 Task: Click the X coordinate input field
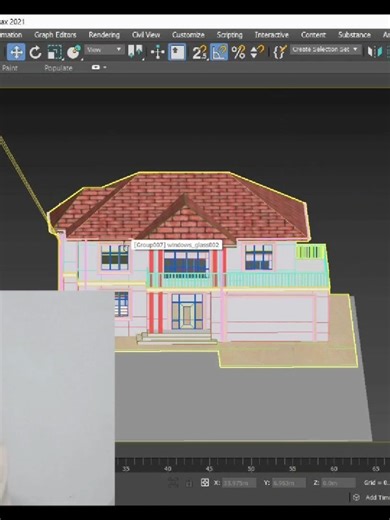[x=239, y=483]
